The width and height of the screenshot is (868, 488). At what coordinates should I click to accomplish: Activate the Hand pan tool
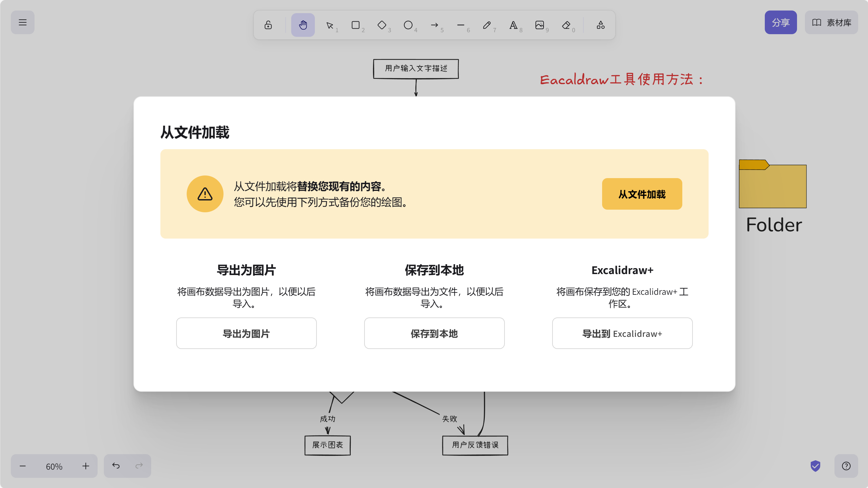[303, 25]
